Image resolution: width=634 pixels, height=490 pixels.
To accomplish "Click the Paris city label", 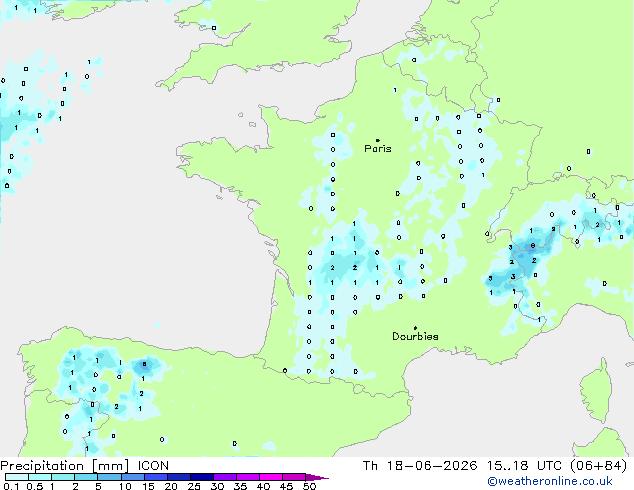I will 378,149.
